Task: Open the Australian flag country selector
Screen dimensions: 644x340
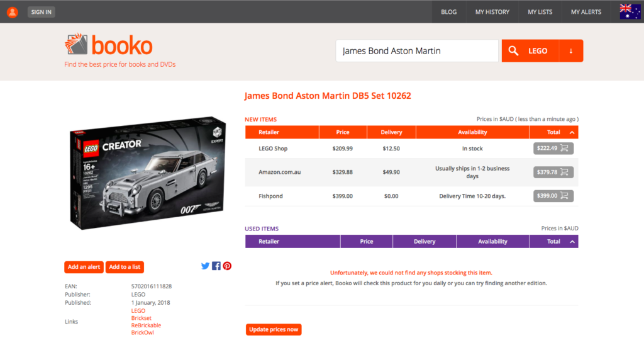Action: click(x=630, y=11)
